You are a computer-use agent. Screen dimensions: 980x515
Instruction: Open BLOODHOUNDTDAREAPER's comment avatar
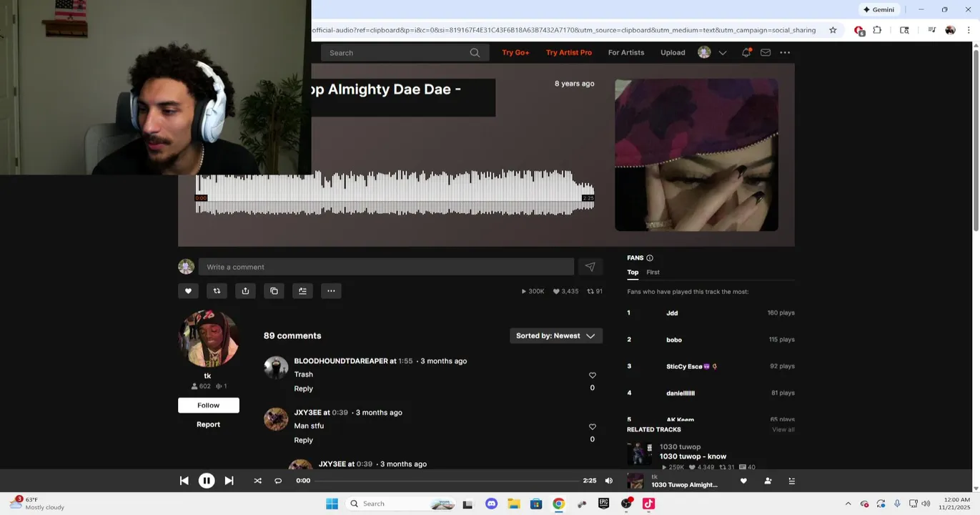[x=276, y=367]
